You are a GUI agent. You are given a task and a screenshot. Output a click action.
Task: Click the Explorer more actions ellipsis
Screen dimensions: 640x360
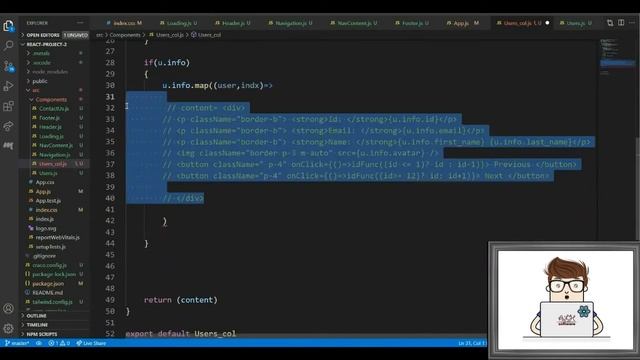tap(80, 23)
